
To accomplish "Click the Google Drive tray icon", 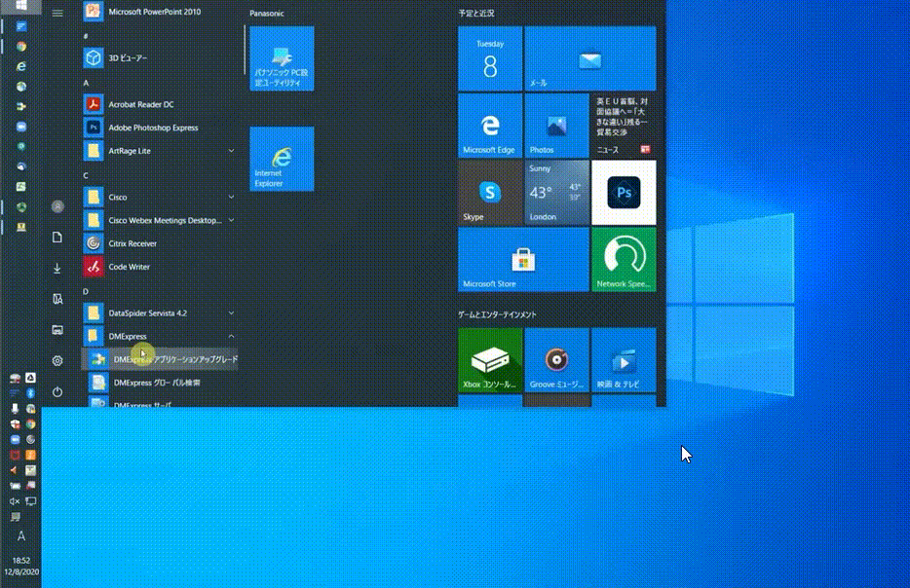I will [x=30, y=378].
